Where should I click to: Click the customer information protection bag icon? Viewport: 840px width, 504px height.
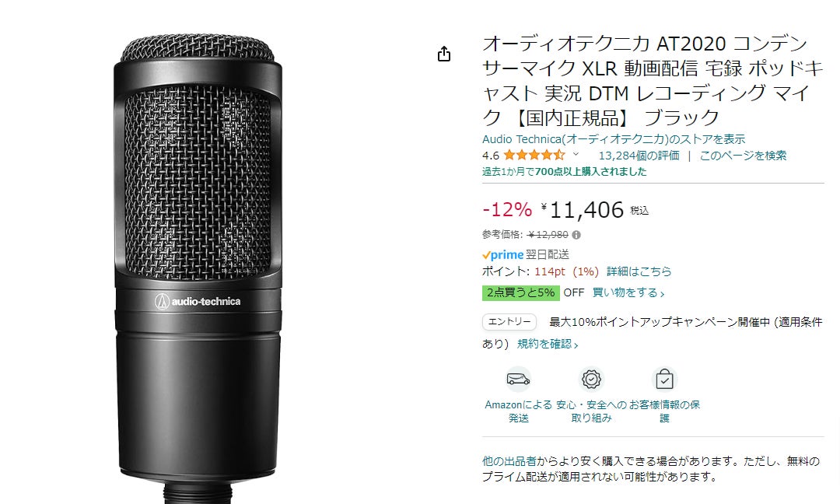(664, 380)
